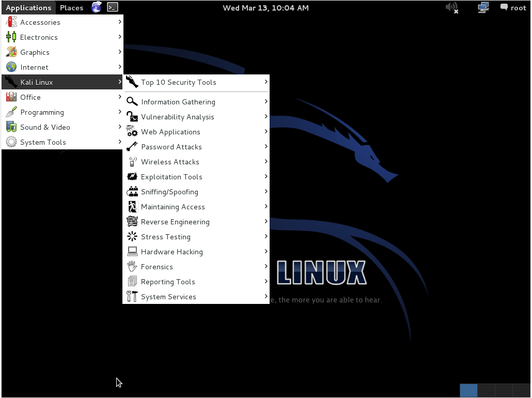Click the date and time display

[265, 7]
